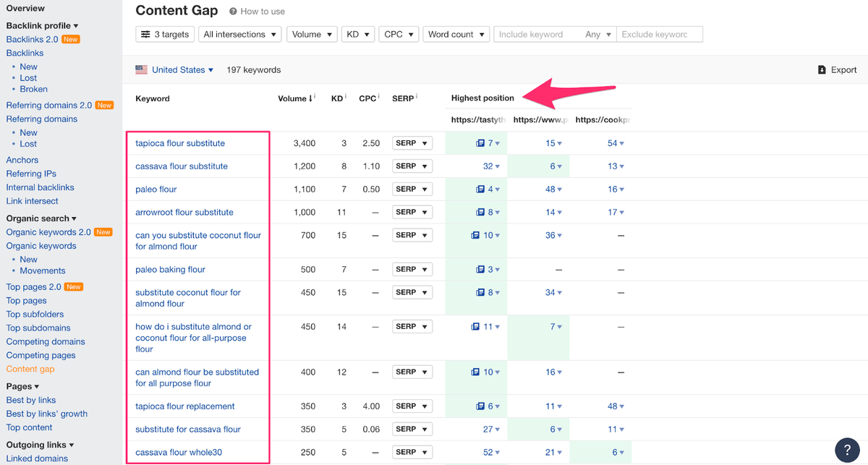Image resolution: width=868 pixels, height=465 pixels.
Task: Open the KD filter dropdown
Action: click(358, 34)
